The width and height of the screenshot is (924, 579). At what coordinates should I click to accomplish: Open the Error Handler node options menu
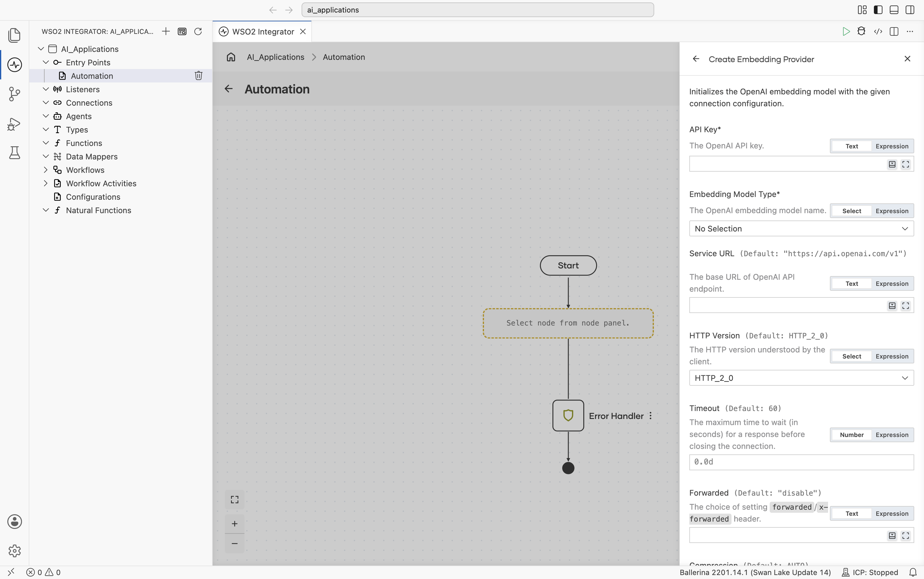[651, 416]
